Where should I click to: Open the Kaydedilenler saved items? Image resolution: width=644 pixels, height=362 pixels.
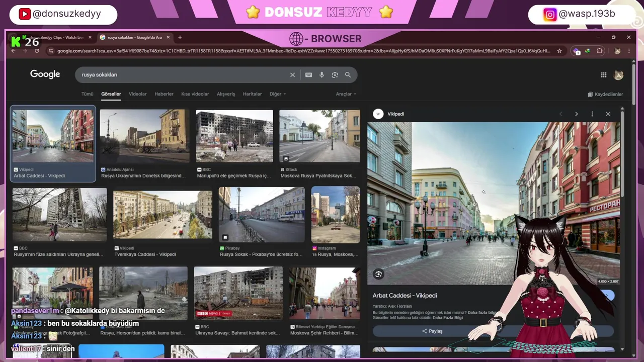[x=605, y=94]
